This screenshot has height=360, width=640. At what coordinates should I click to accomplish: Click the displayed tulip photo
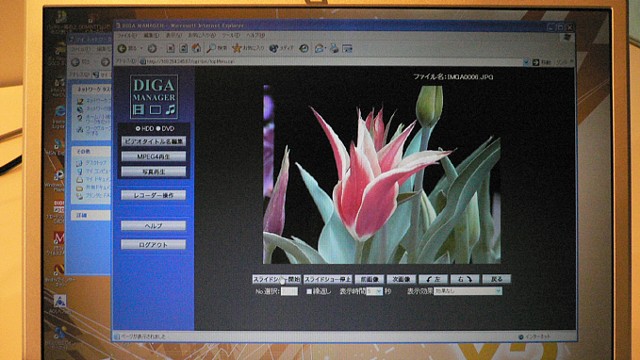tap(382, 174)
